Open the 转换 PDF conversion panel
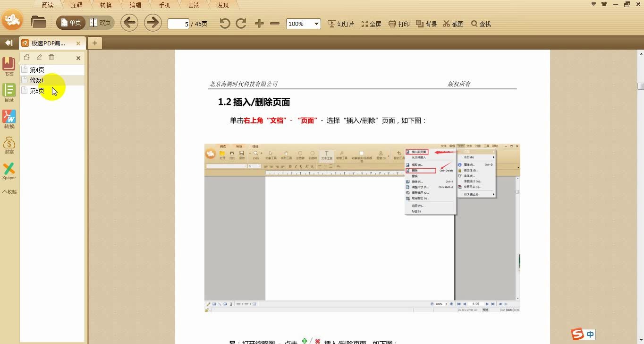 (8, 118)
